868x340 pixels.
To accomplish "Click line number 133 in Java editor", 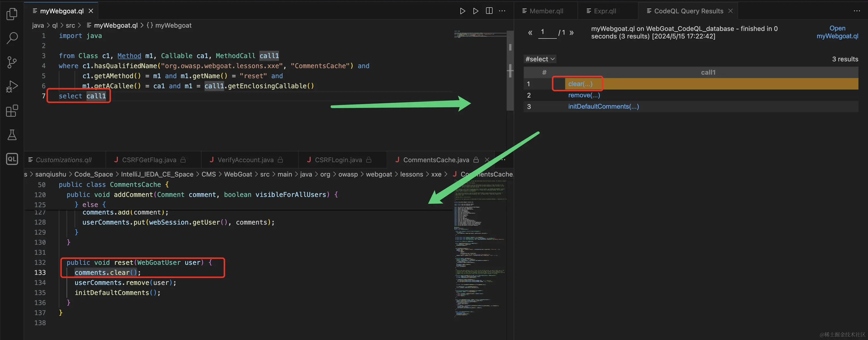I will click(40, 272).
